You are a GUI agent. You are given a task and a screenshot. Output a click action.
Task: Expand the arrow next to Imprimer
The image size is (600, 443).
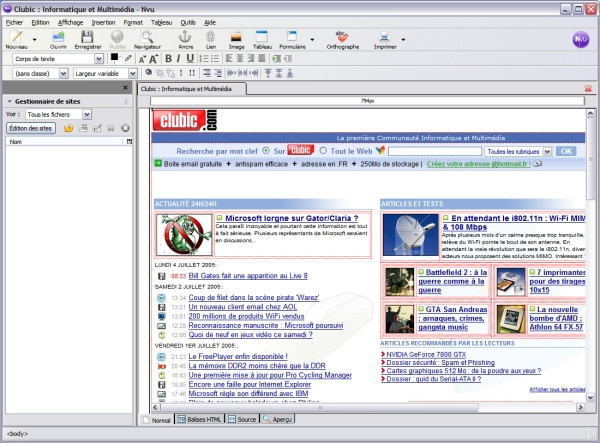[403, 39]
